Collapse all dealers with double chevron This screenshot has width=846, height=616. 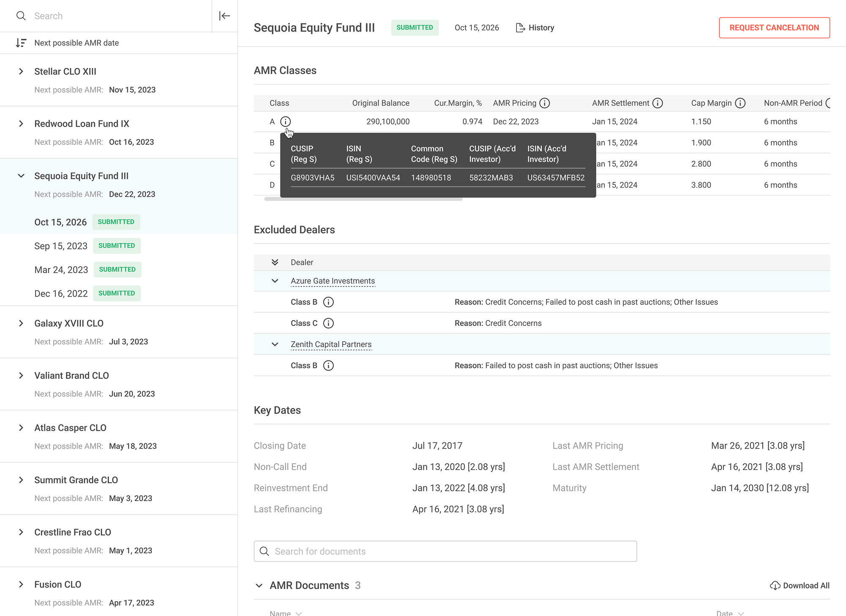(275, 262)
